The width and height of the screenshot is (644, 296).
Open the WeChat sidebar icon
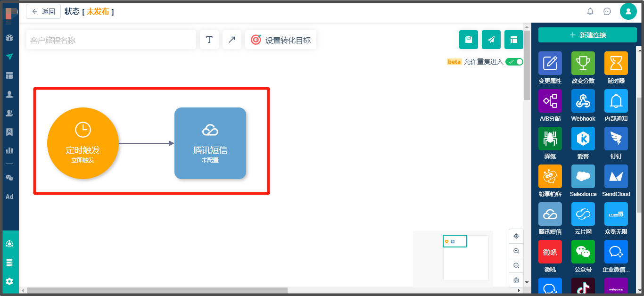tap(9, 178)
